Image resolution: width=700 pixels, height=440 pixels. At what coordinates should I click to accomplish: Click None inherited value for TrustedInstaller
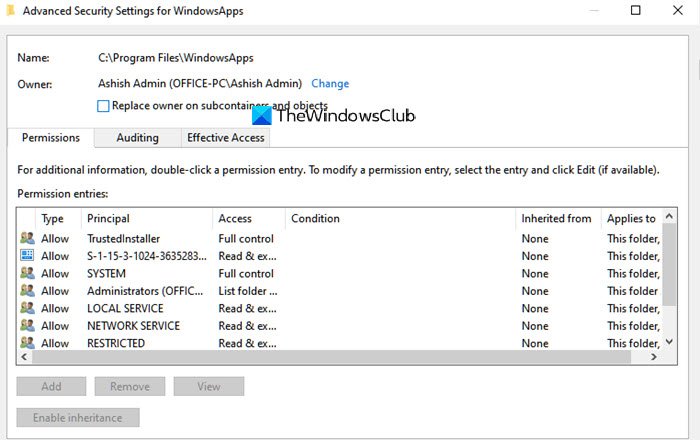coord(535,238)
